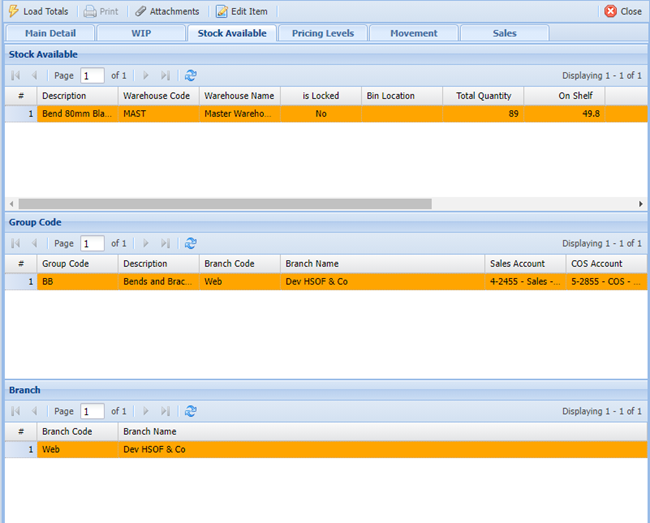Image resolution: width=650 pixels, height=523 pixels.
Task: Sort by Warehouse Code column header
Action: click(156, 96)
